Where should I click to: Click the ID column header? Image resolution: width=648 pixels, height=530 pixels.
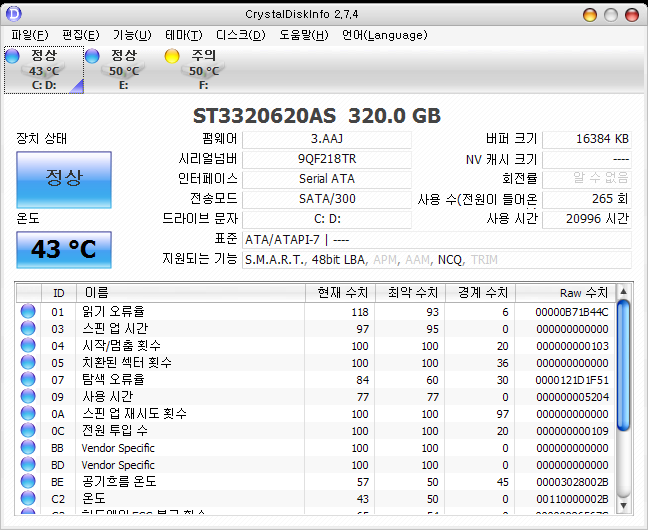tap(59, 293)
